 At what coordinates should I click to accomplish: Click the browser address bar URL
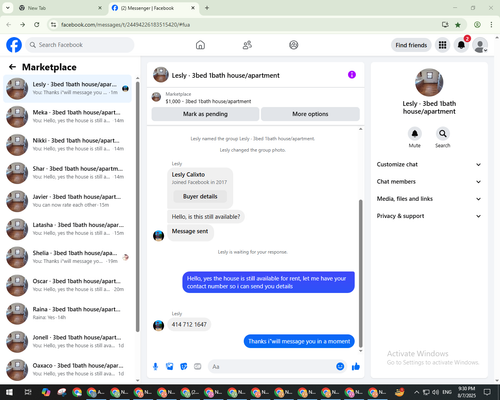(126, 25)
